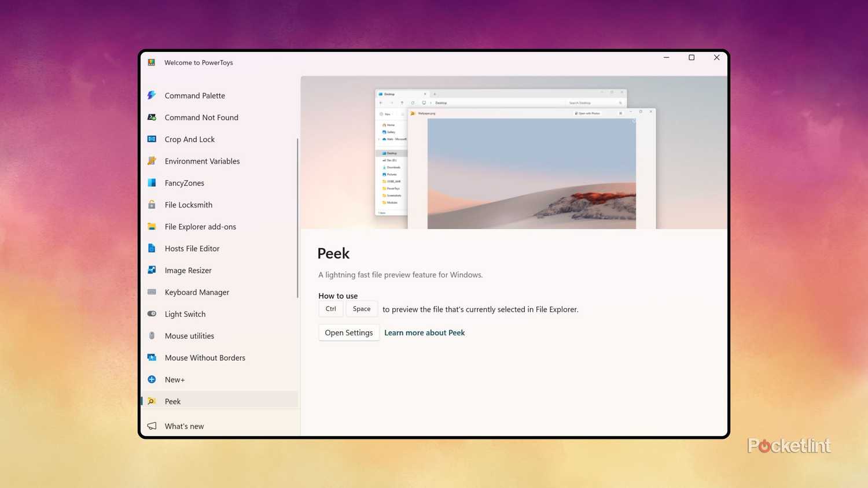
Task: Click the New+ plus icon
Action: point(152,379)
